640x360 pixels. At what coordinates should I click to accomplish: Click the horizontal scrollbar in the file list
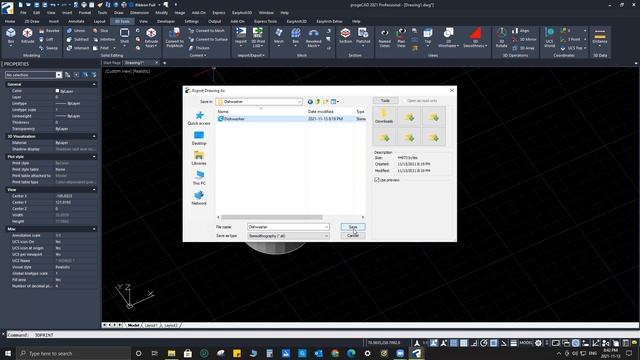[272, 217]
